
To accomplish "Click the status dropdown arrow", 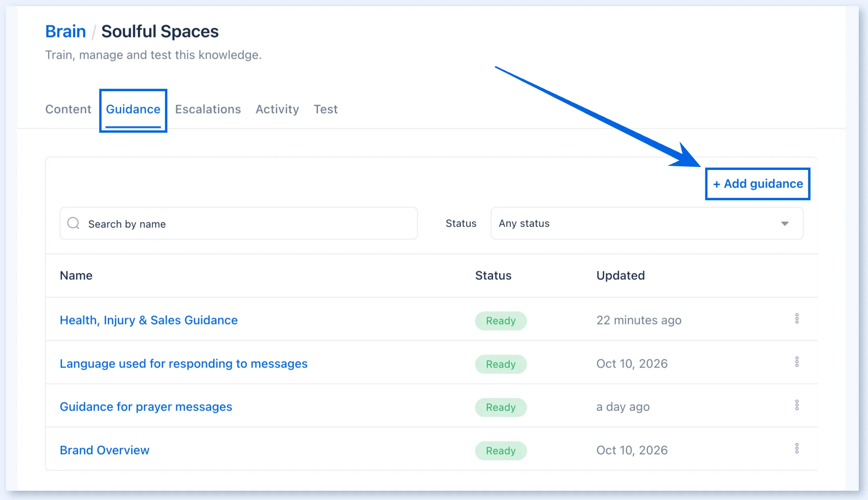I will 785,223.
